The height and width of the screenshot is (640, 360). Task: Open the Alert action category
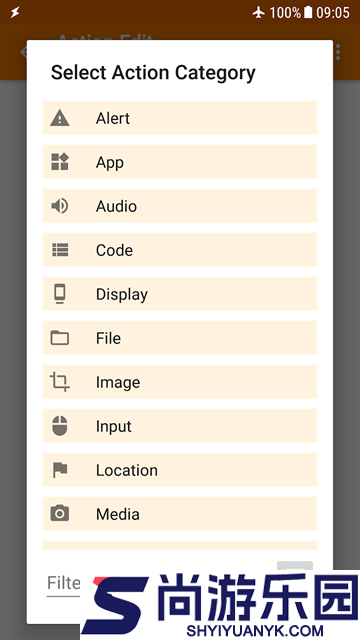180,118
